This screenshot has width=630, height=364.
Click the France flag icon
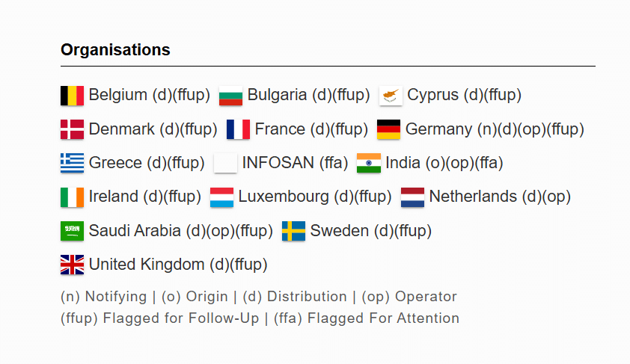pyautogui.click(x=238, y=129)
